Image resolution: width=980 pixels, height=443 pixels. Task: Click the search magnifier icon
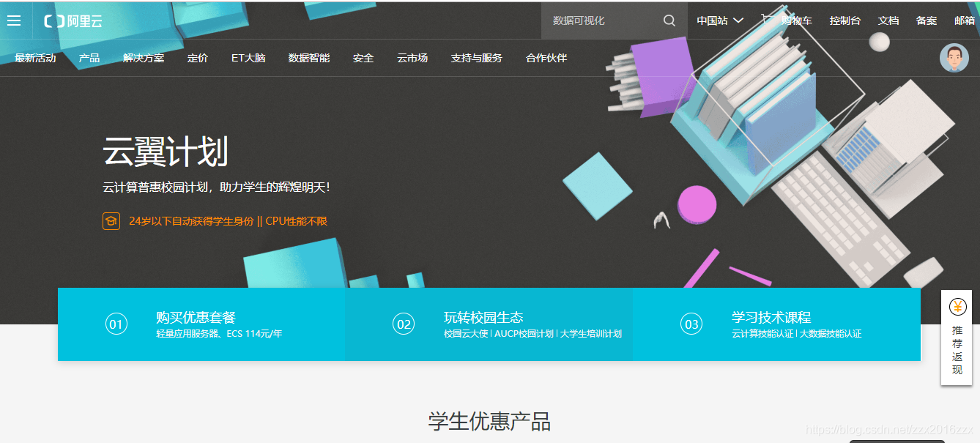click(x=669, y=21)
